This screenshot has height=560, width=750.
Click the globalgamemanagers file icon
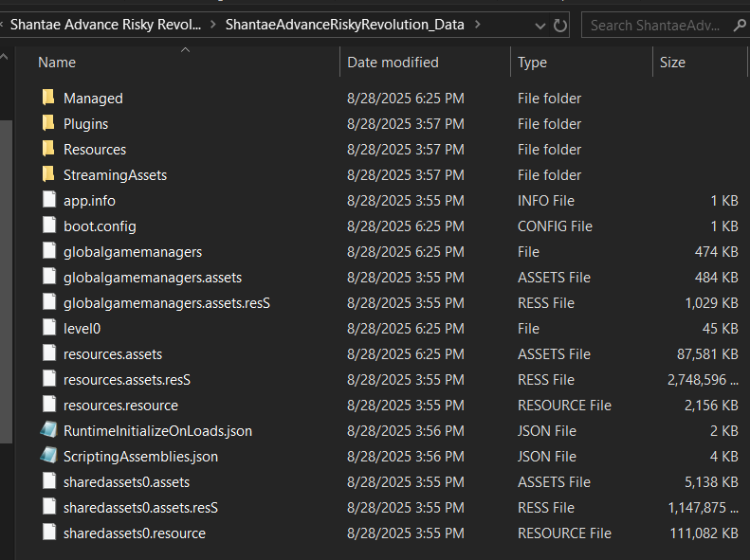point(49,251)
